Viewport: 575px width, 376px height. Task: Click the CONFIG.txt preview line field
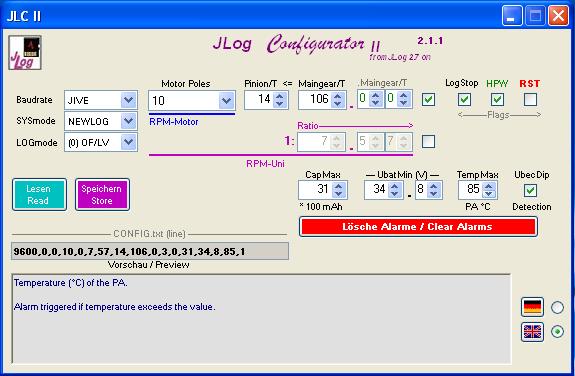(x=150, y=251)
